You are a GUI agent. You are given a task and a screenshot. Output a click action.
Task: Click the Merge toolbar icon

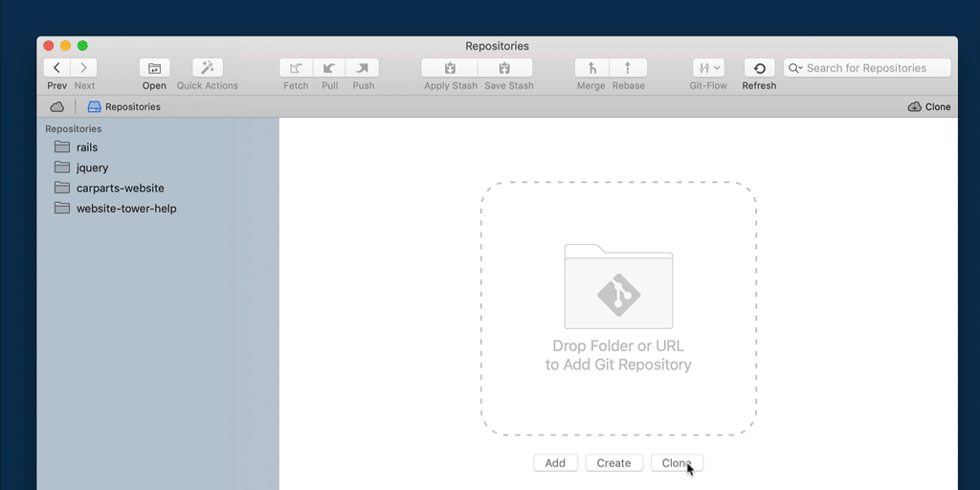click(591, 68)
